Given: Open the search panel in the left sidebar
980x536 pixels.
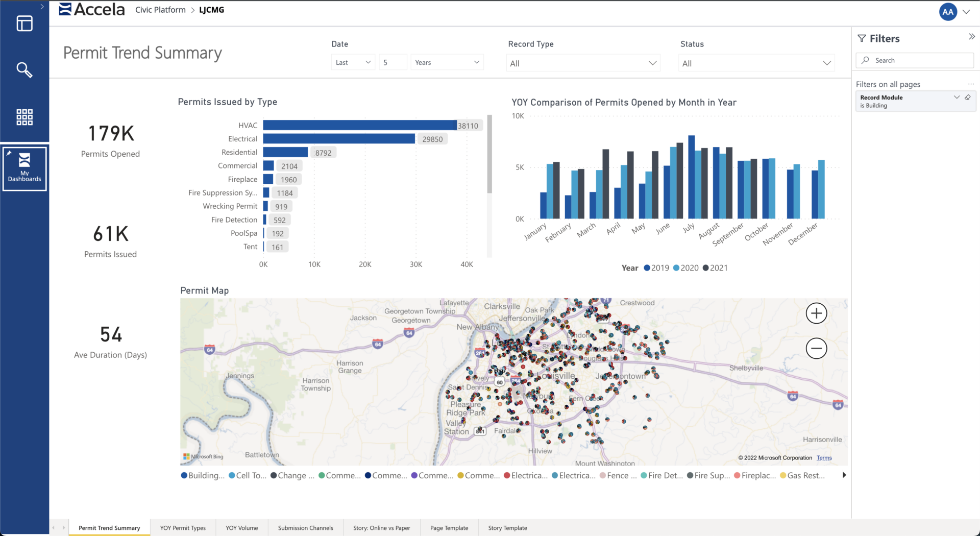Looking at the screenshot, I should (24, 70).
